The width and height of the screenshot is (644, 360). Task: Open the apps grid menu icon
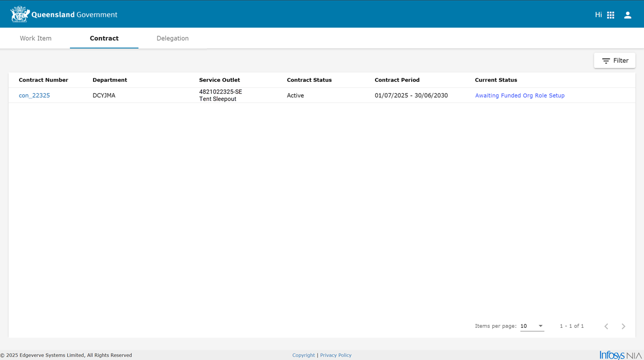[610, 15]
